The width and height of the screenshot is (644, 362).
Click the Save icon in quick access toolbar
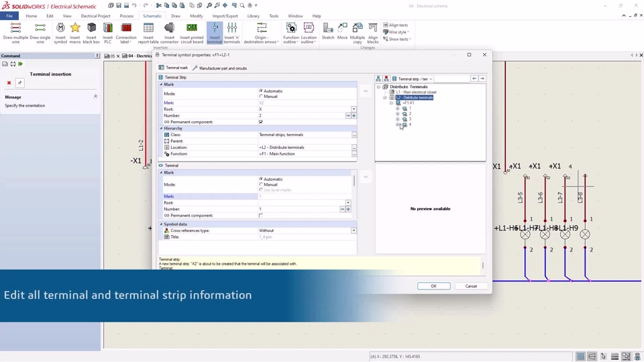pyautogui.click(x=119, y=5)
